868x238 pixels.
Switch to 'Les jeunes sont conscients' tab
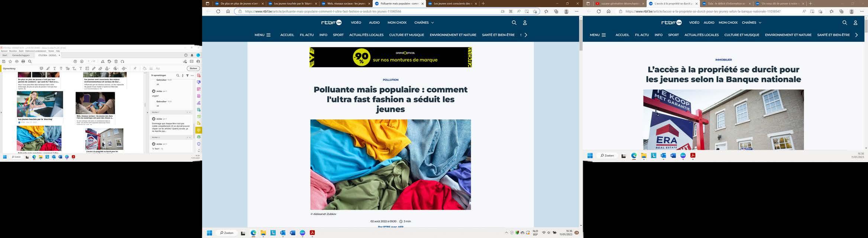[453, 4]
